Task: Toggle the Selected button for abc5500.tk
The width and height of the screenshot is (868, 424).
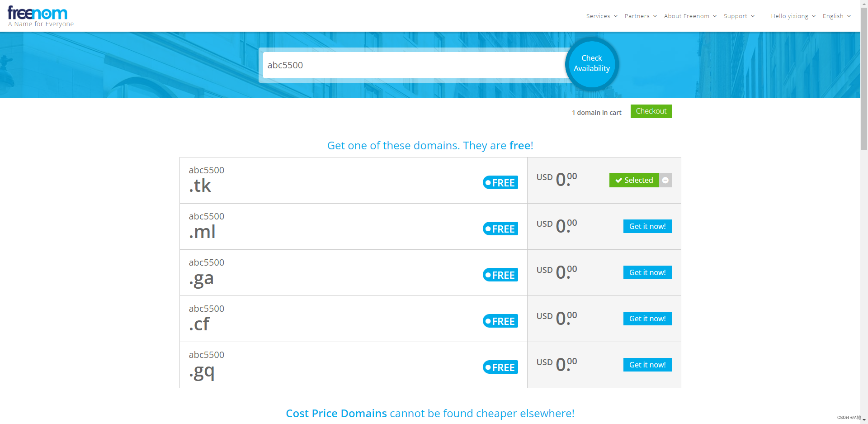Action: pyautogui.click(x=634, y=180)
